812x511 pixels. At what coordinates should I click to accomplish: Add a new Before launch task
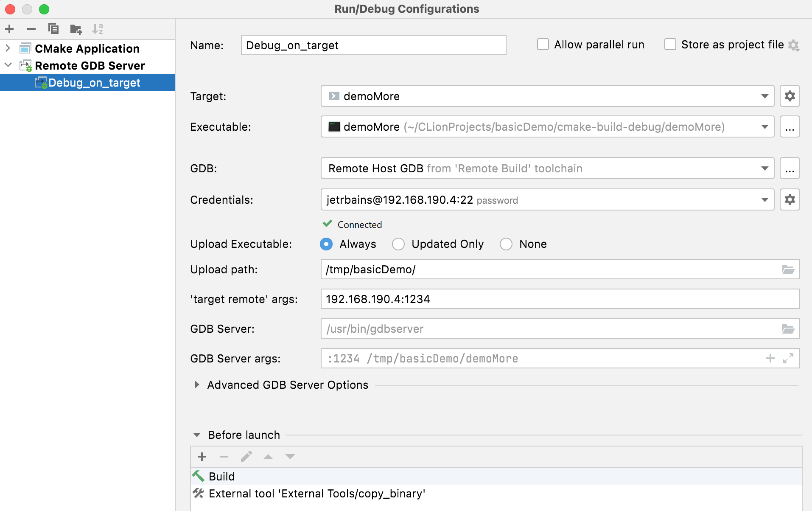tap(202, 456)
